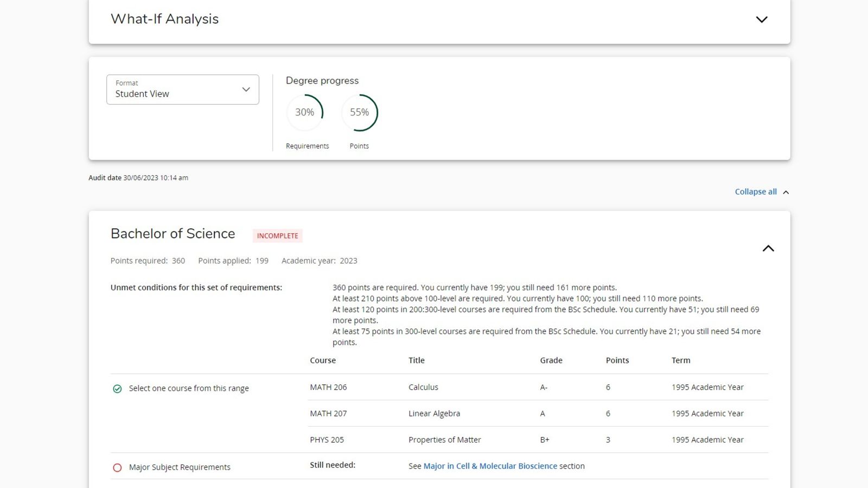
Task: Click the 55% Points progress circle
Action: click(359, 112)
